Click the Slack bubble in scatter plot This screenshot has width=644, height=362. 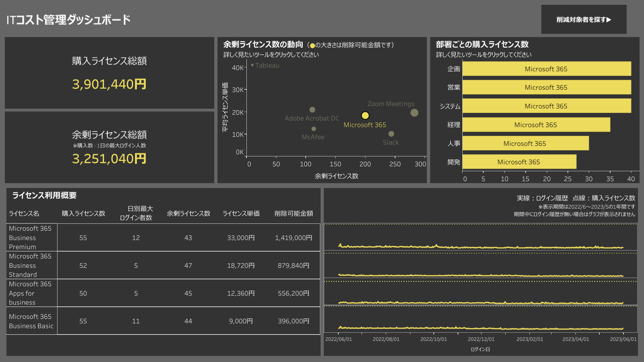(391, 134)
